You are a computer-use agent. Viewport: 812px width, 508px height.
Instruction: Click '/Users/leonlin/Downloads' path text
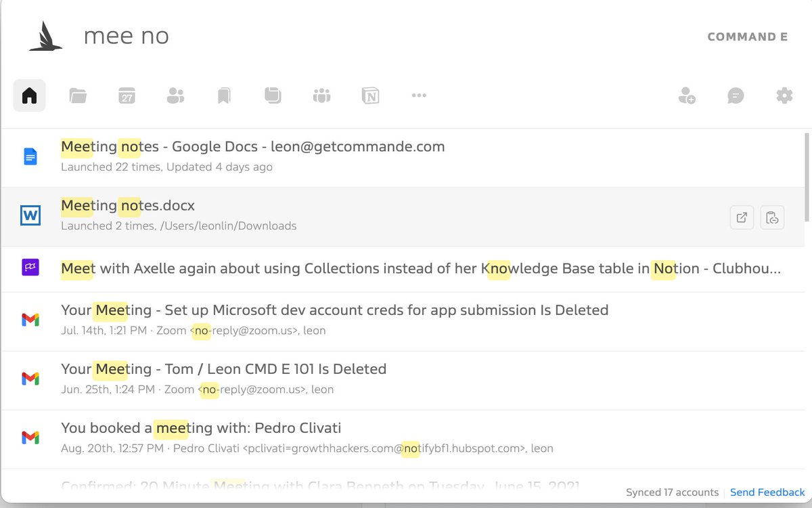(228, 226)
